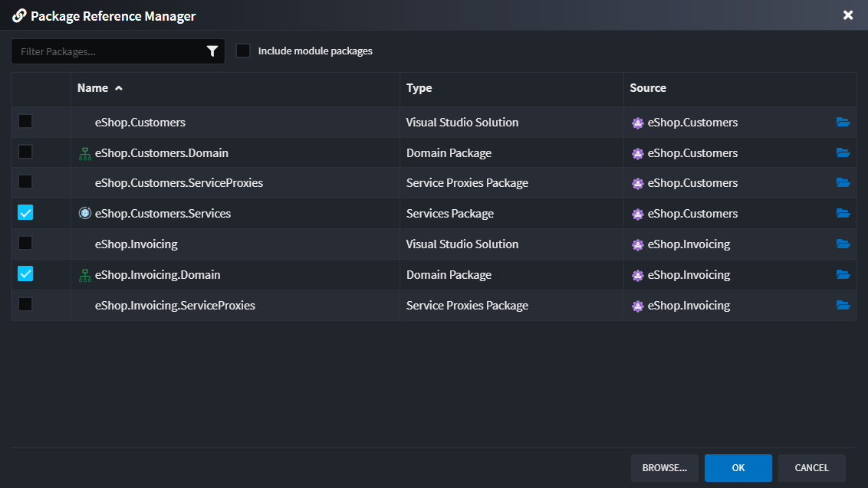Click the source icon in eShop.Customers.Domain row

(638, 153)
